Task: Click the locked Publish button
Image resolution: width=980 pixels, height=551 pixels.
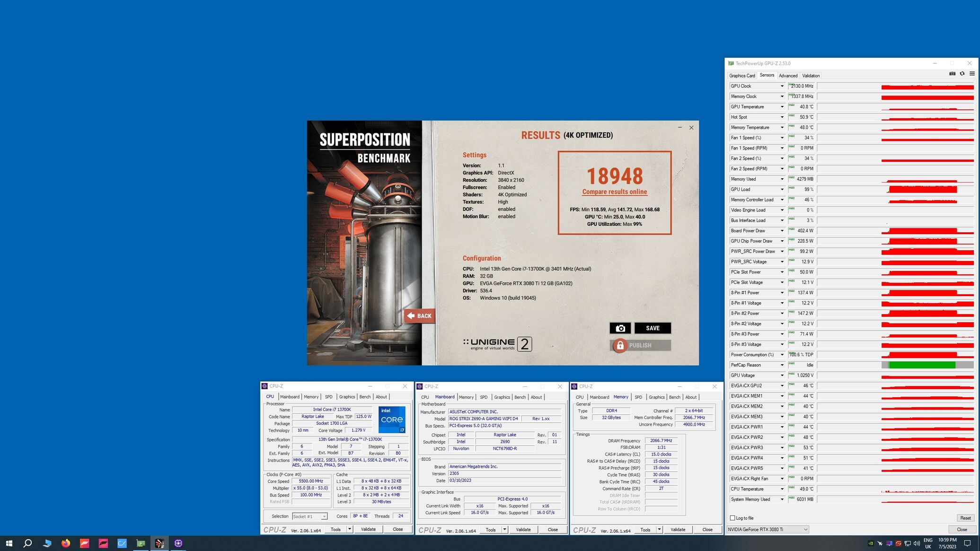Action: (640, 345)
